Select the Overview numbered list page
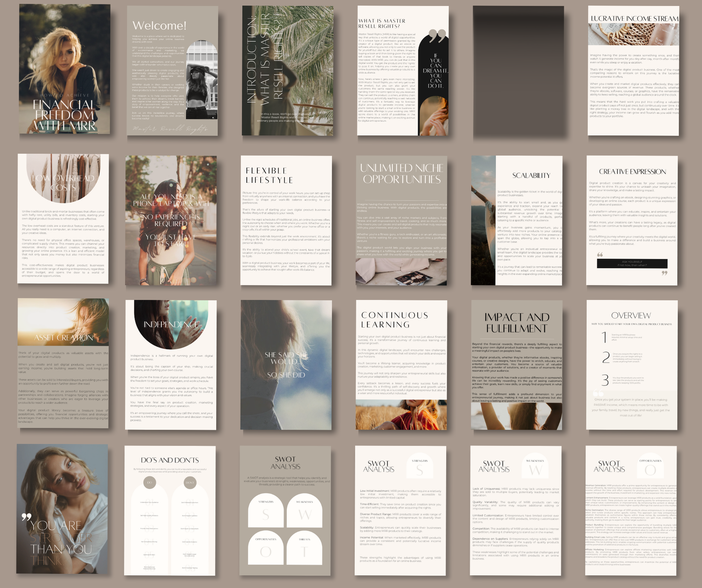Viewport: 702px width, 588px height. [x=632, y=365]
